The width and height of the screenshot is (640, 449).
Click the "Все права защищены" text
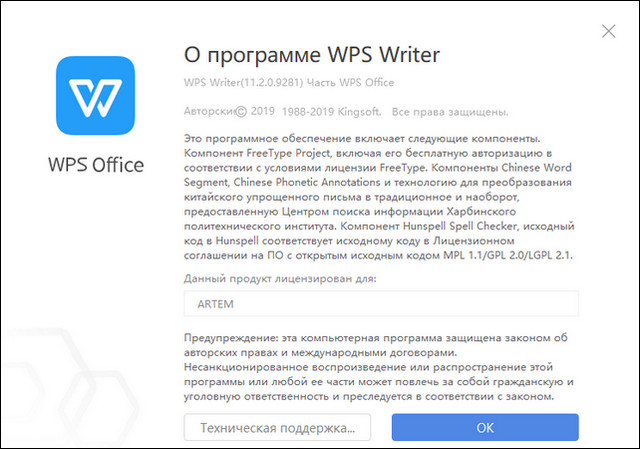[450, 111]
